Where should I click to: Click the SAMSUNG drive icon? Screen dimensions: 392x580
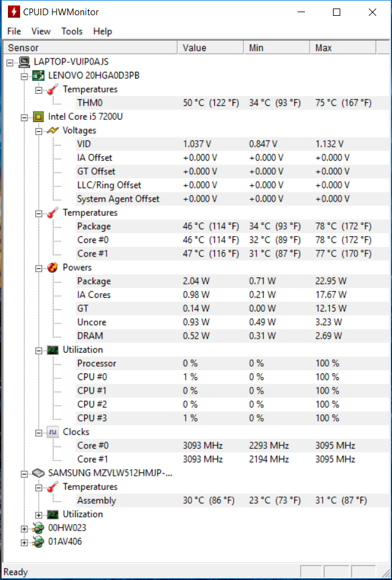[38, 473]
